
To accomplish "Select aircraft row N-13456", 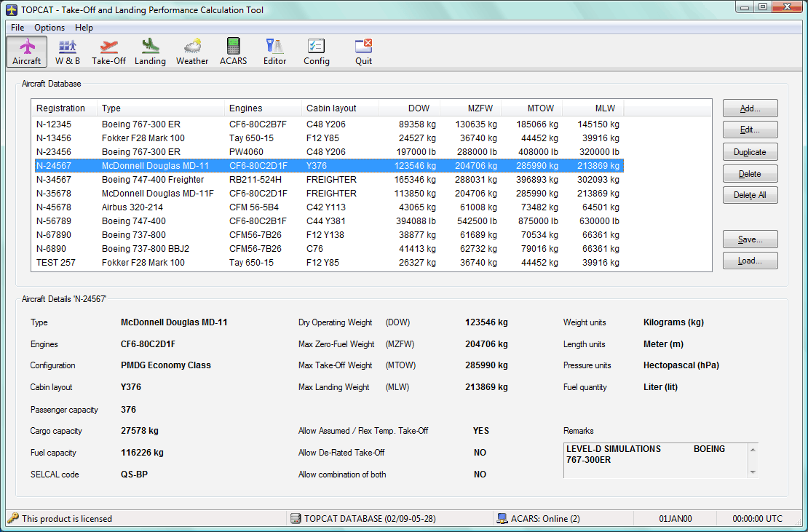I will (328, 138).
